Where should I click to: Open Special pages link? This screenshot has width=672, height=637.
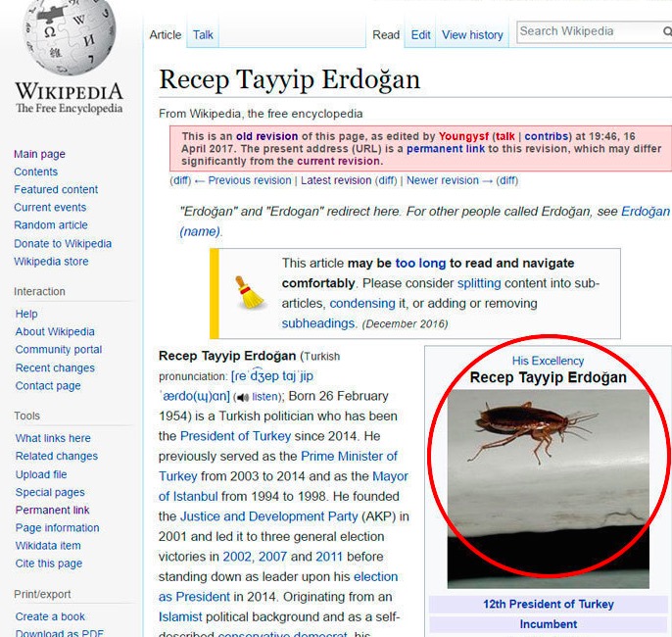50,493
